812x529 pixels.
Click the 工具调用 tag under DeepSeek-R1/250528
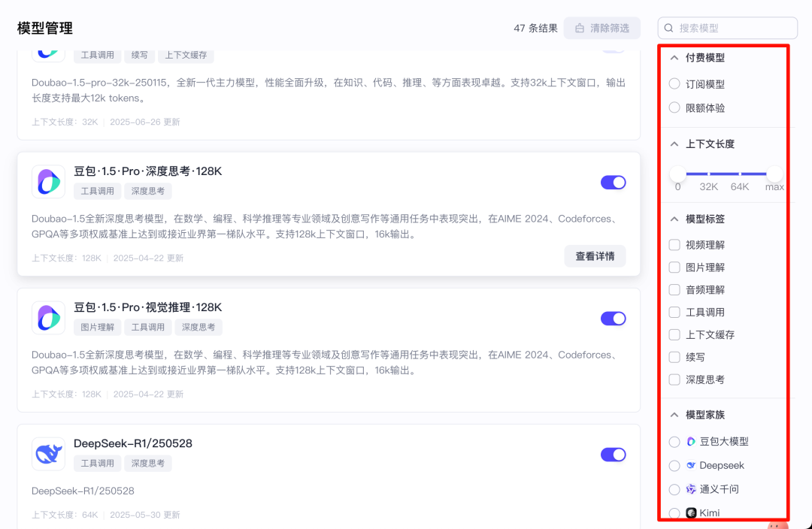[97, 464]
